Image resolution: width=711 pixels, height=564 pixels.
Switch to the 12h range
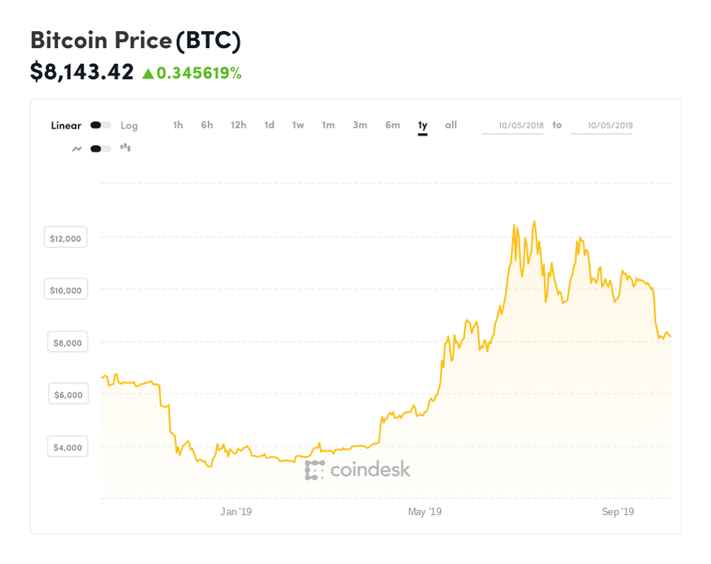point(238,125)
